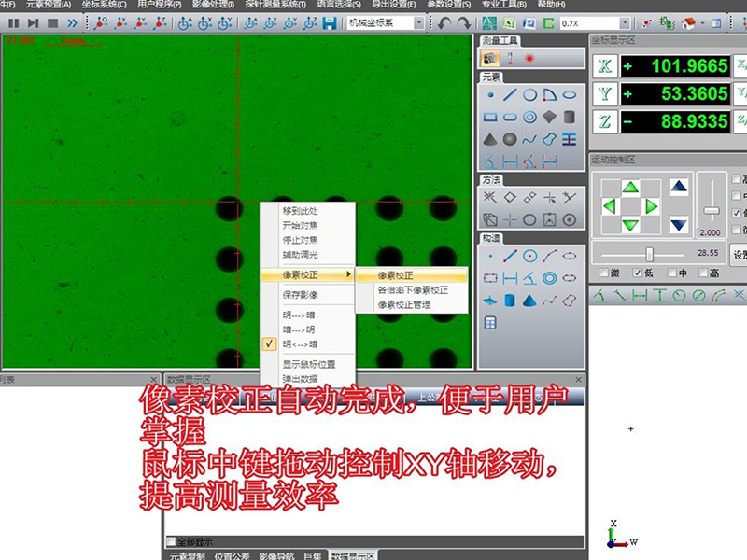Image resolution: width=747 pixels, height=560 pixels.
Task: Select the Line element icon
Action: click(510, 95)
